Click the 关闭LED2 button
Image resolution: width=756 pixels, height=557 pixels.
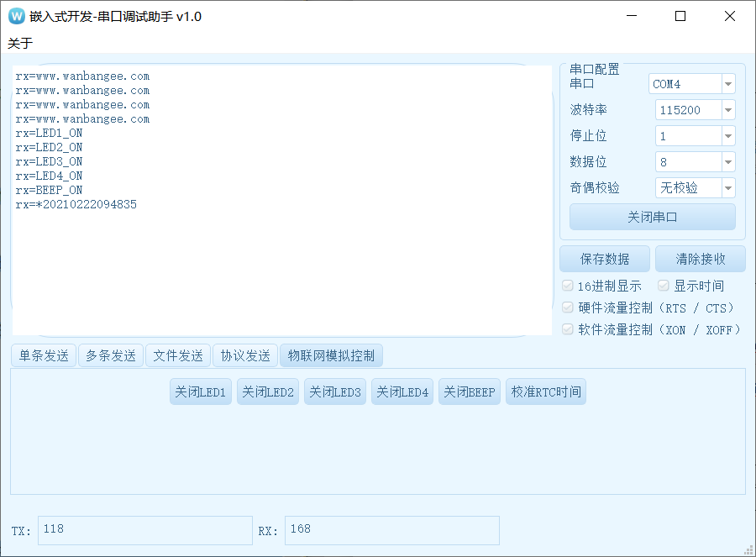click(268, 391)
